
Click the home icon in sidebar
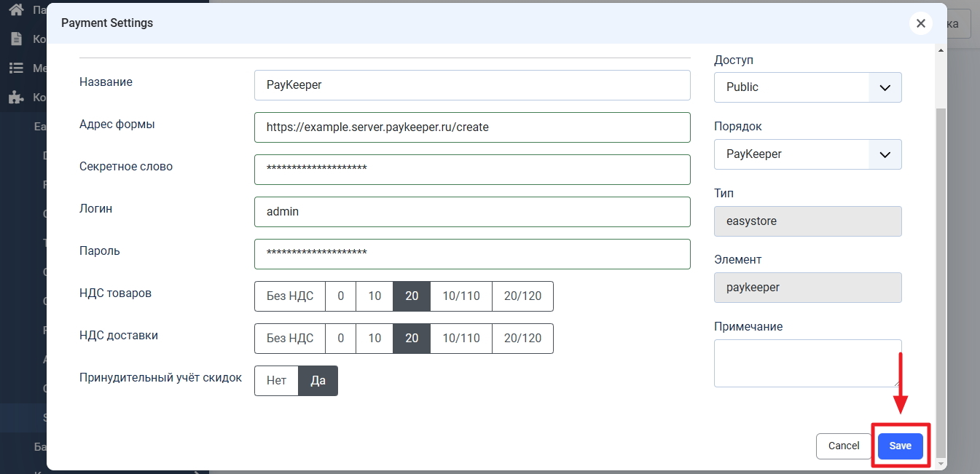pyautogui.click(x=15, y=10)
